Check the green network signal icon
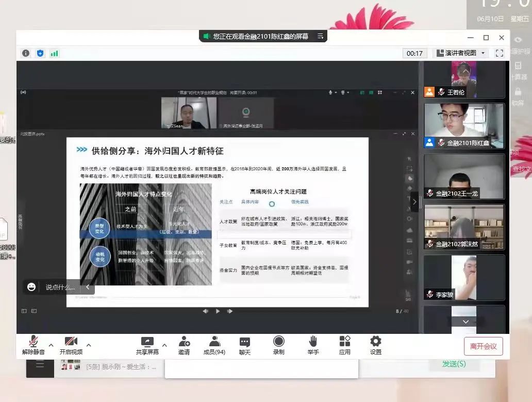This screenshot has height=402, width=532. (x=54, y=53)
